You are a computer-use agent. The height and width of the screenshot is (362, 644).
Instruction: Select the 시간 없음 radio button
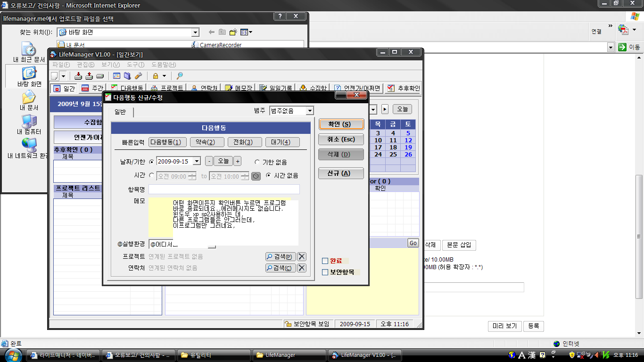pyautogui.click(x=269, y=175)
